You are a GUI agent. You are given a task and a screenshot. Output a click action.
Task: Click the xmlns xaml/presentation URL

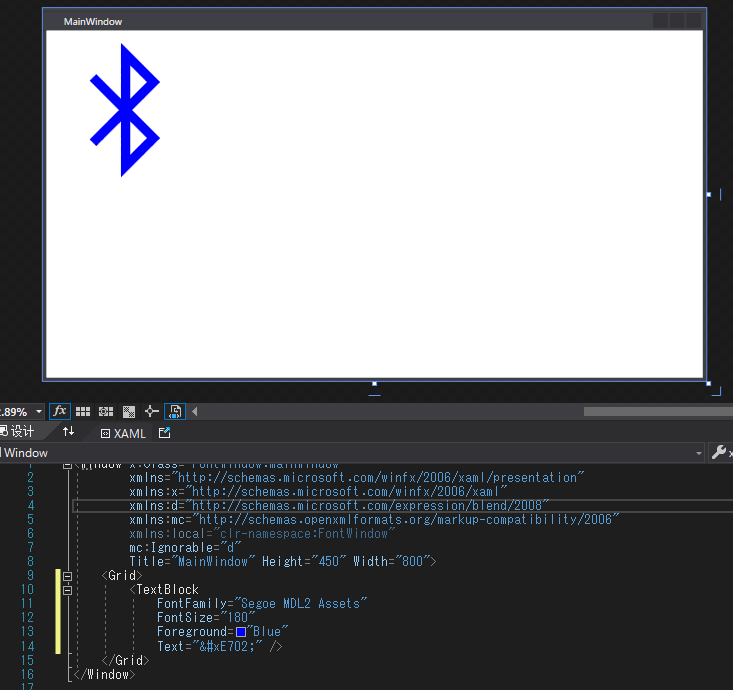pyautogui.click(x=378, y=477)
